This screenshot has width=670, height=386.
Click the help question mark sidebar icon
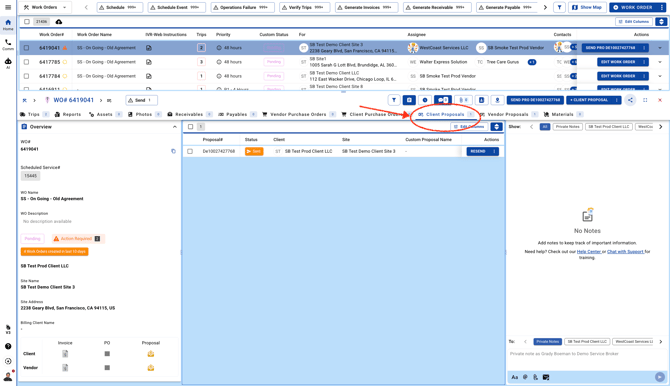(x=8, y=346)
